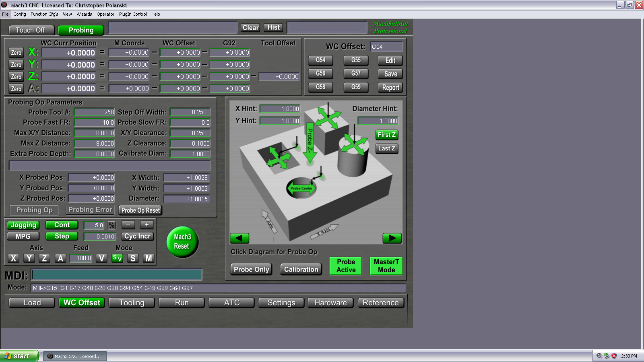The width and height of the screenshot is (644, 362).
Task: Zero the A axis
Action: coord(16,89)
